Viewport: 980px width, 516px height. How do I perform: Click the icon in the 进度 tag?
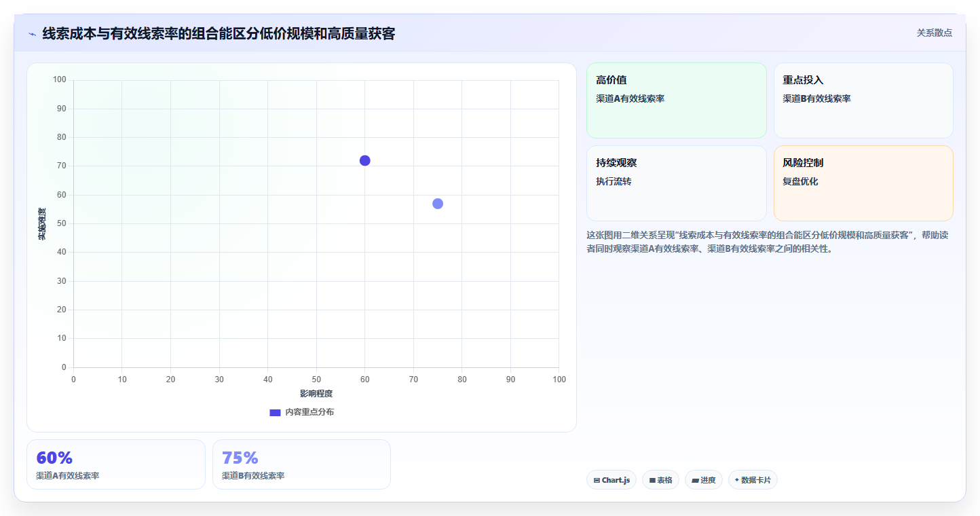695,480
